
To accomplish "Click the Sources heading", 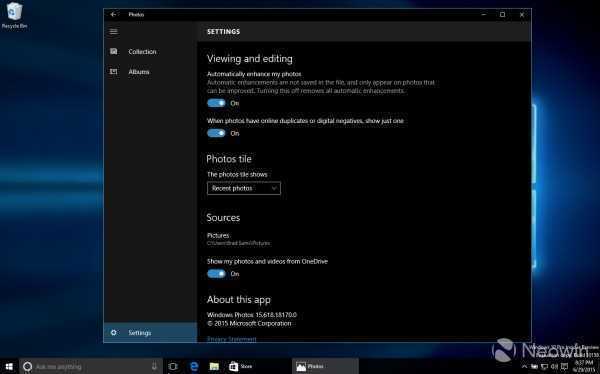I will (223, 217).
